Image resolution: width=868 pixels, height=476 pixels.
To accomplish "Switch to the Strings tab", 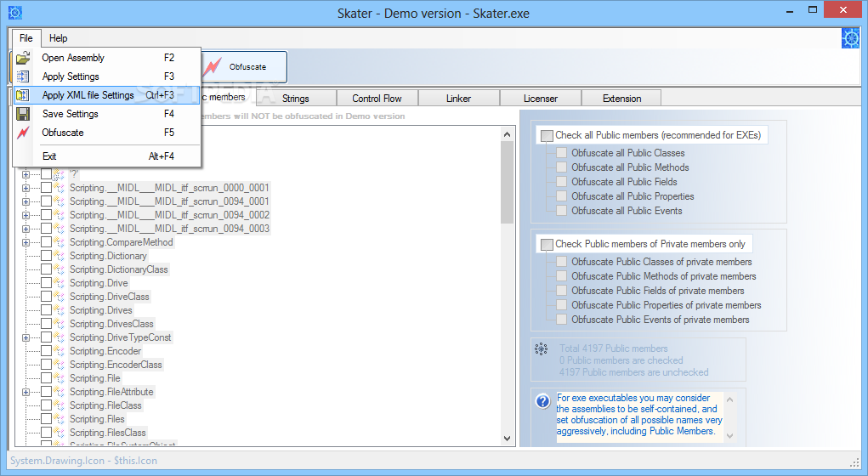I will [x=295, y=99].
